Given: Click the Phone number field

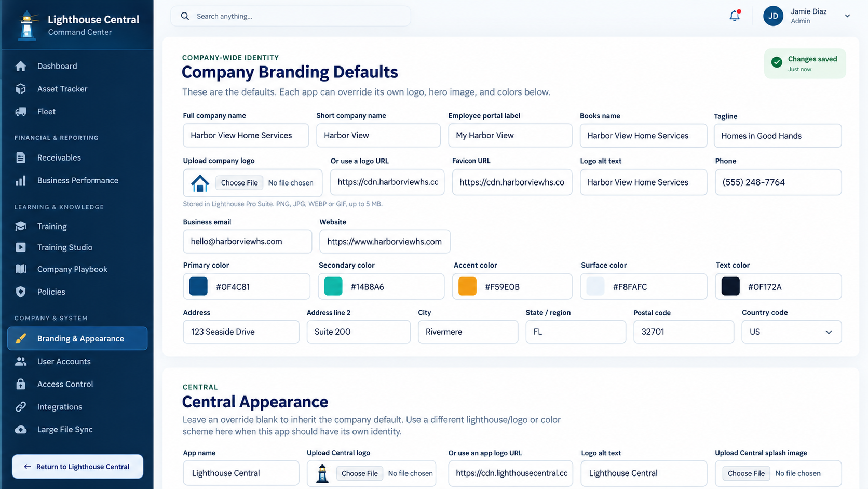Looking at the screenshot, I should point(778,182).
